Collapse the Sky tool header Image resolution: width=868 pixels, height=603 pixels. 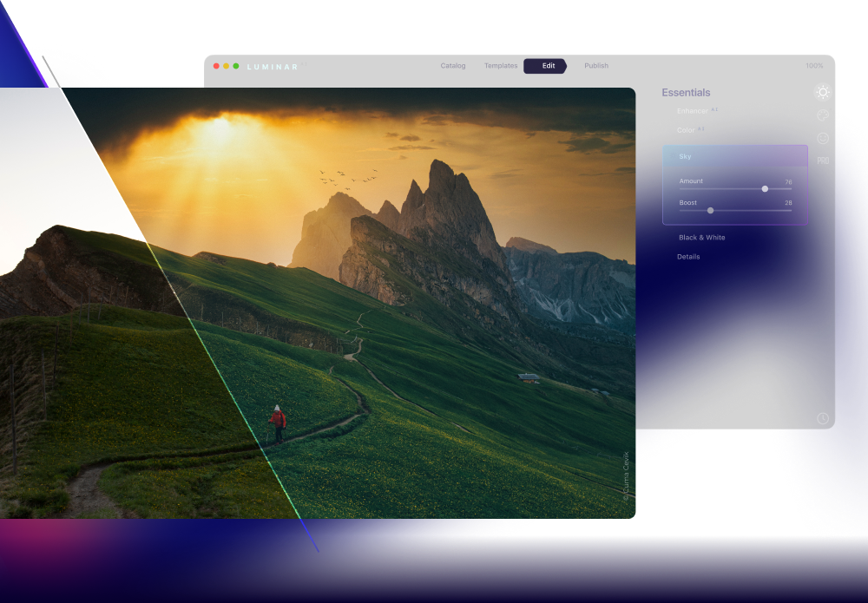[735, 156]
